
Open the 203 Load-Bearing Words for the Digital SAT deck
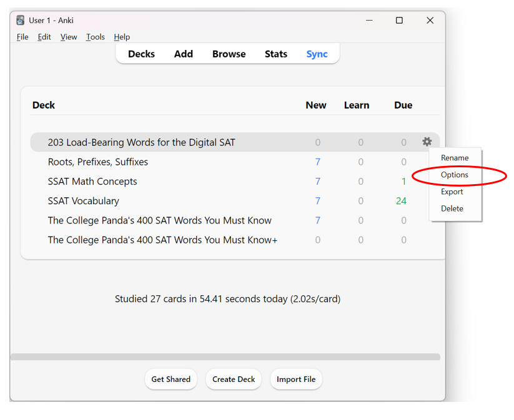(142, 142)
